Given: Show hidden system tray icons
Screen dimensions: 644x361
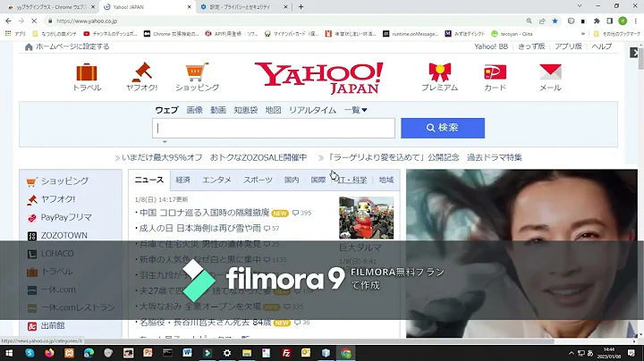Looking at the screenshot, I should (x=572, y=353).
